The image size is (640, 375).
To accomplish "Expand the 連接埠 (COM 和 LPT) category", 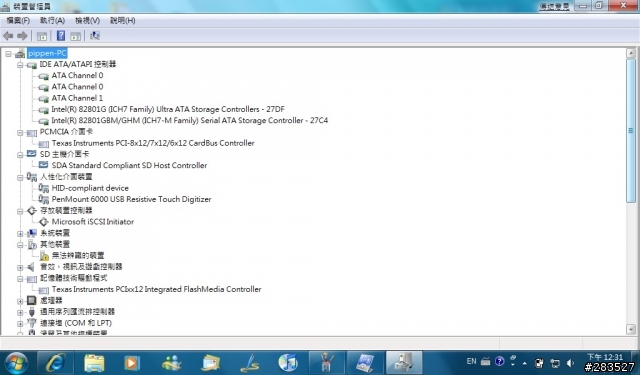I will 20,324.
